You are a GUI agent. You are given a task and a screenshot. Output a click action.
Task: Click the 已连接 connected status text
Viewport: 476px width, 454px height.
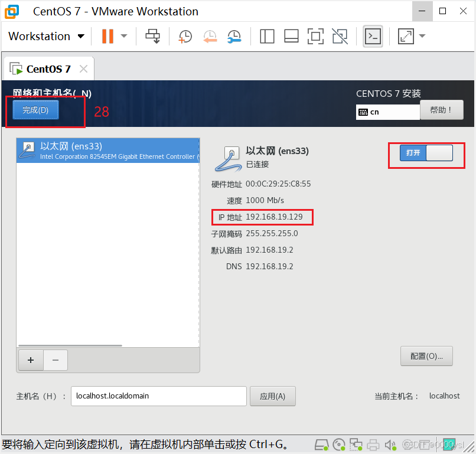pos(257,165)
